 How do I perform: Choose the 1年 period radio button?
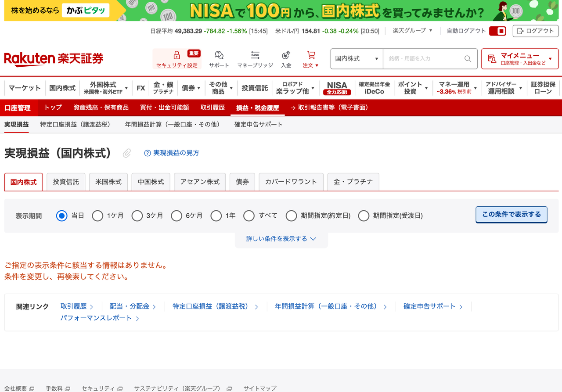tap(216, 216)
